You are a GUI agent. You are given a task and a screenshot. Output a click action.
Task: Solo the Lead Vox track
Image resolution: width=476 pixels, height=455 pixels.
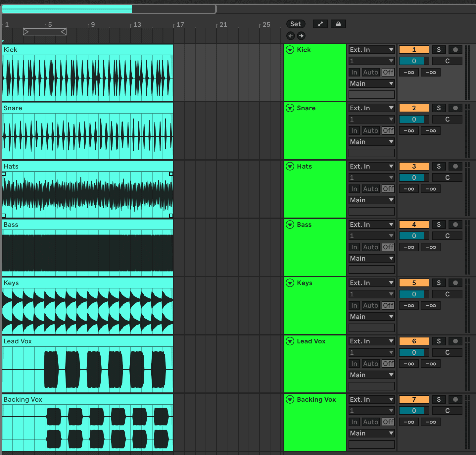439,341
